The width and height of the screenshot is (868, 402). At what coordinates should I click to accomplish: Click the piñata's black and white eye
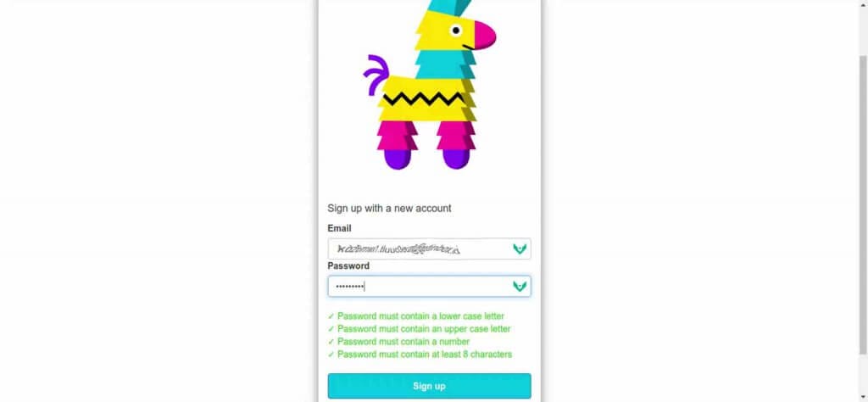(x=455, y=31)
